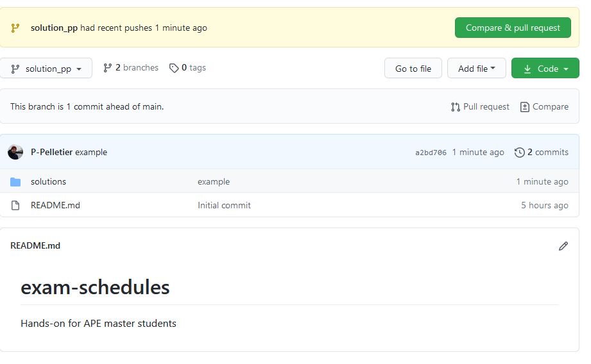Click the Compare file-diff icon
591x364 pixels.
point(524,107)
